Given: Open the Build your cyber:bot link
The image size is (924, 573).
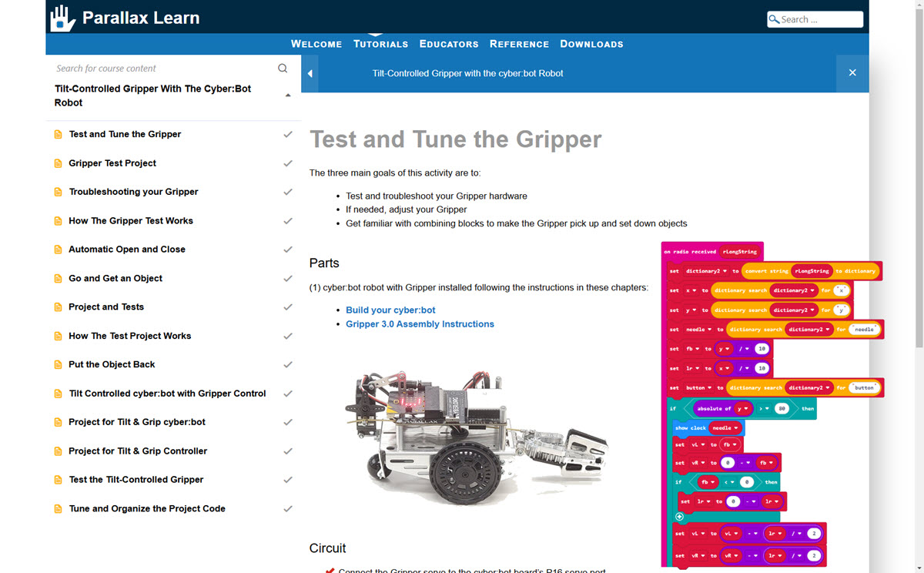Looking at the screenshot, I should 390,310.
